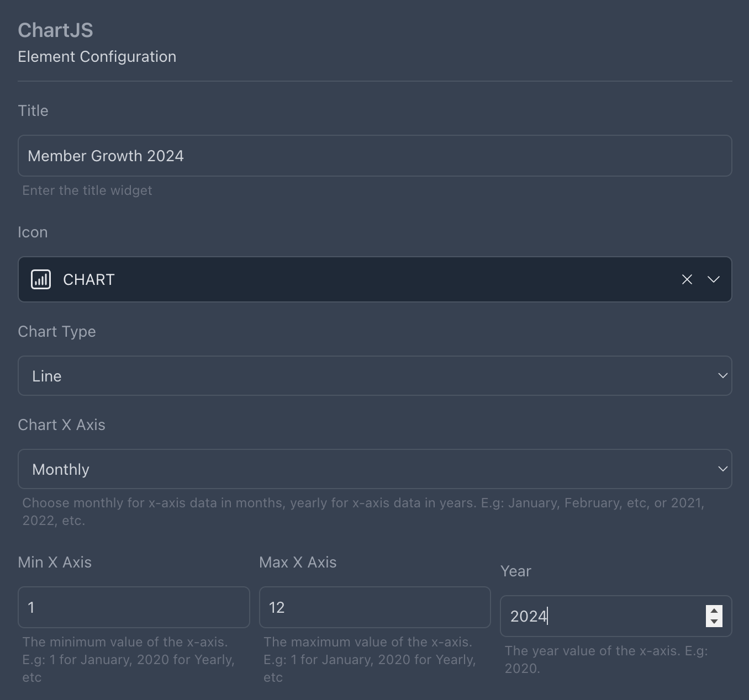
Task: Click the 'maximum value of the x-axis' hint
Action: tap(370, 660)
